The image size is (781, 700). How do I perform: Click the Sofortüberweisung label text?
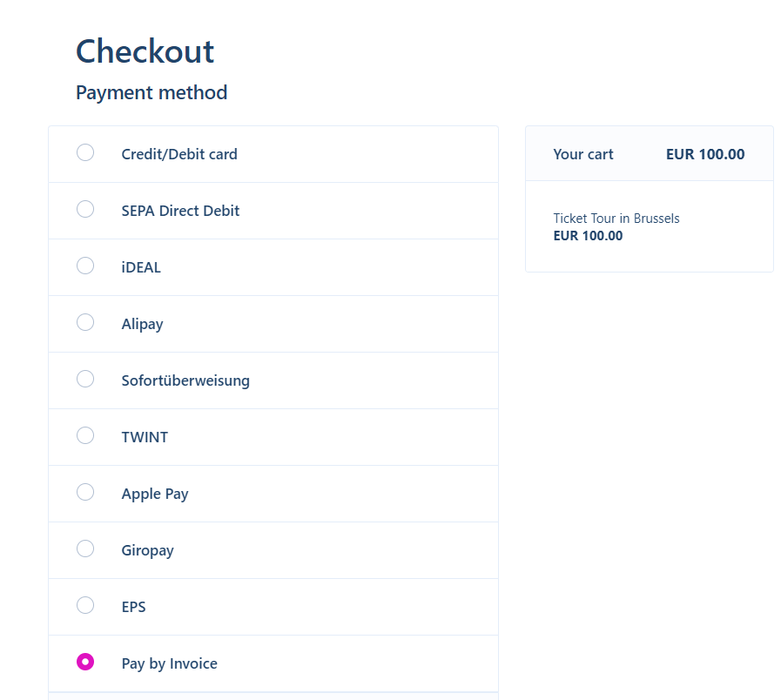(185, 380)
